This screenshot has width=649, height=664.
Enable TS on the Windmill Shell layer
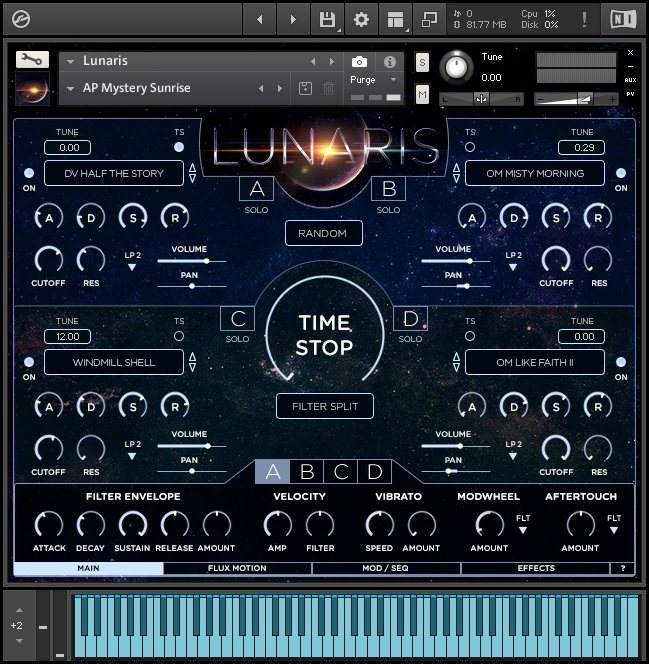point(179,336)
